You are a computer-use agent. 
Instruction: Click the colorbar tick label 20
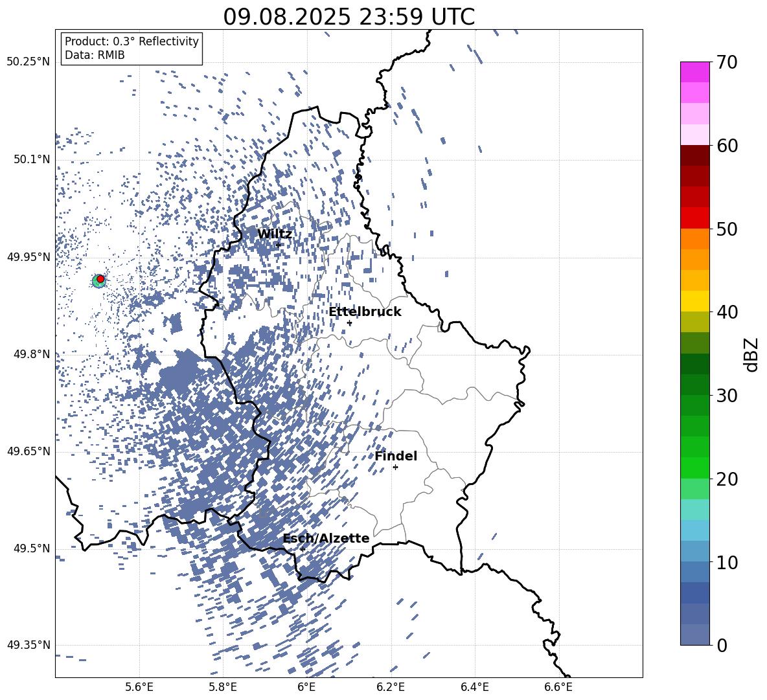coord(727,479)
